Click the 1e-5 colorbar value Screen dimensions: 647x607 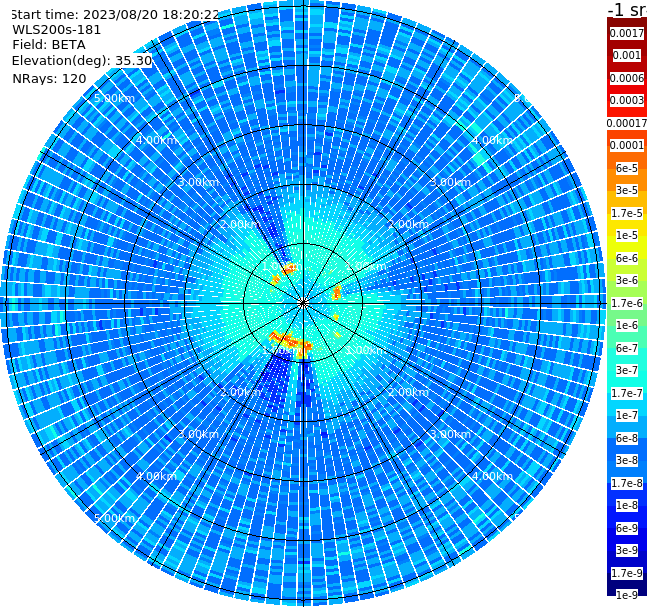click(x=627, y=235)
